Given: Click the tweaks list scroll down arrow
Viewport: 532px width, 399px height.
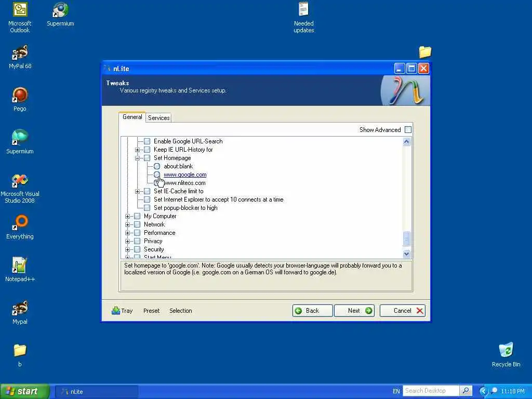Looking at the screenshot, I should point(406,254).
